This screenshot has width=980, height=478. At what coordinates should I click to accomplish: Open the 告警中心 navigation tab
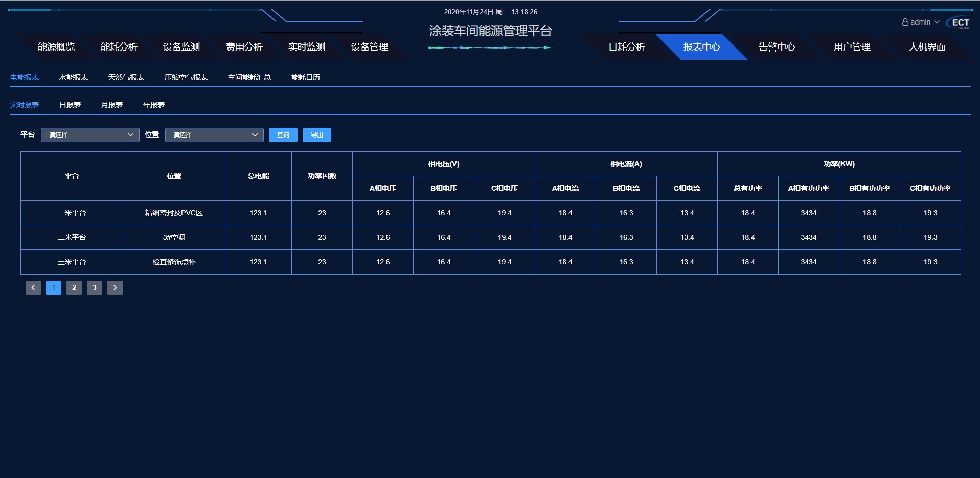(x=777, y=47)
